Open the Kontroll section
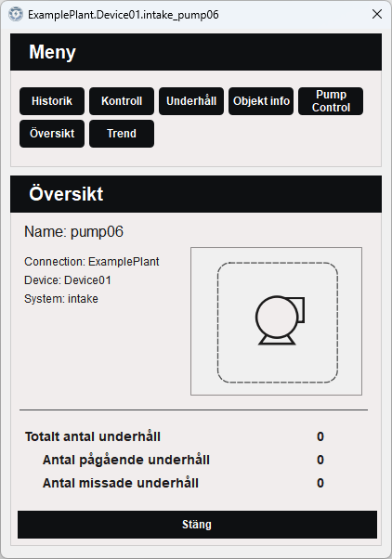The image size is (392, 559). [122, 101]
